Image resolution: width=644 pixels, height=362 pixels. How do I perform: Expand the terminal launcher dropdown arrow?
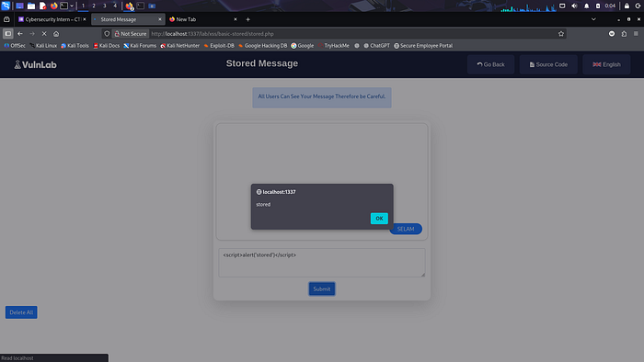coord(72,6)
